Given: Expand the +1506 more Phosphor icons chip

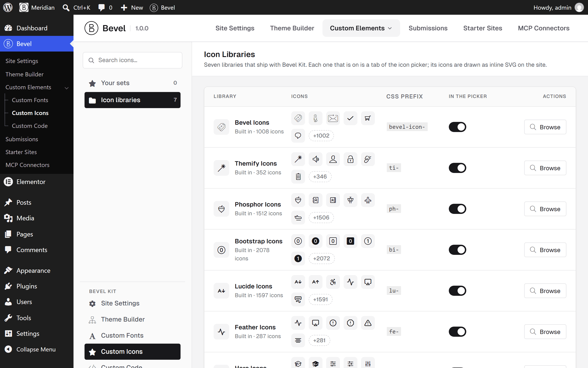Looking at the screenshot, I should pyautogui.click(x=321, y=217).
